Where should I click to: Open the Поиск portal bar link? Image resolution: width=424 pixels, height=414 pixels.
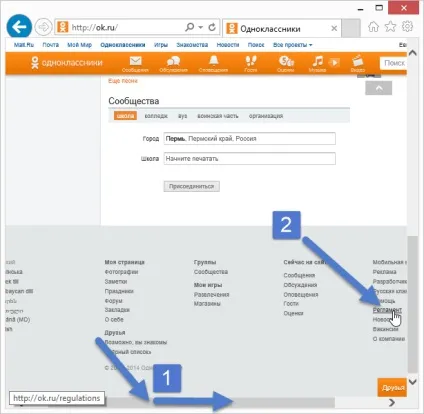pyautogui.click(x=256, y=45)
